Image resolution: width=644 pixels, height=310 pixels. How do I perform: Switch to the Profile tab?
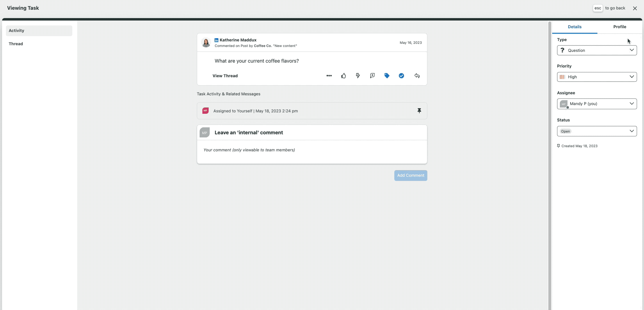point(620,27)
